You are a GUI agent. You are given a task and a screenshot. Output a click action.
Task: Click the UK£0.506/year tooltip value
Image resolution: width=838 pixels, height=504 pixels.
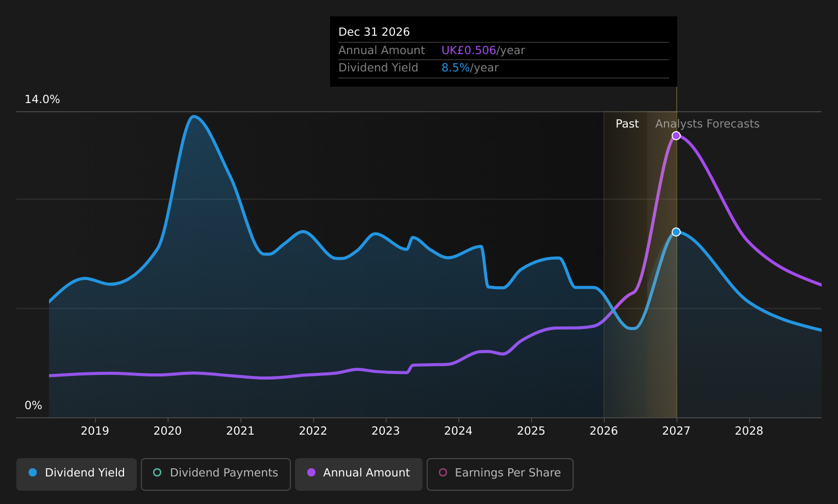483,51
